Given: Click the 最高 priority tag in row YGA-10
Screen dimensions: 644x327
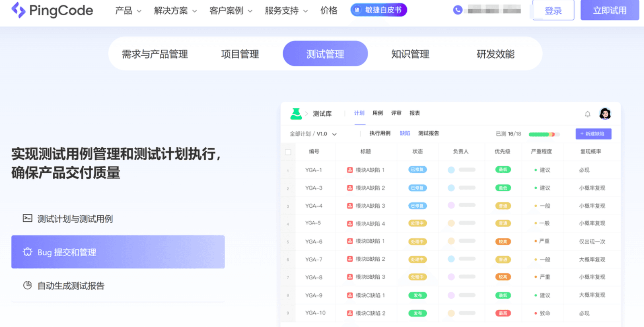Looking at the screenshot, I should click(503, 313).
